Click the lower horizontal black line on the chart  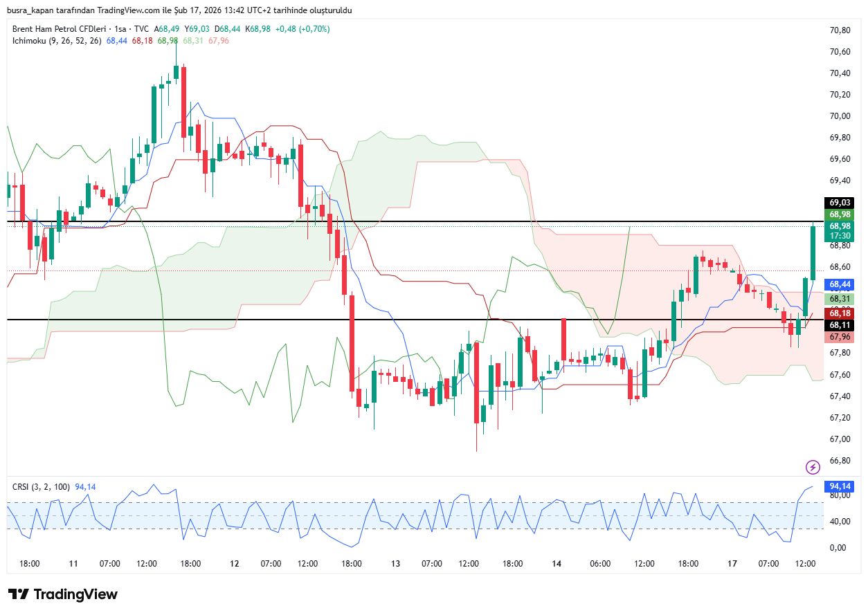click(415, 320)
